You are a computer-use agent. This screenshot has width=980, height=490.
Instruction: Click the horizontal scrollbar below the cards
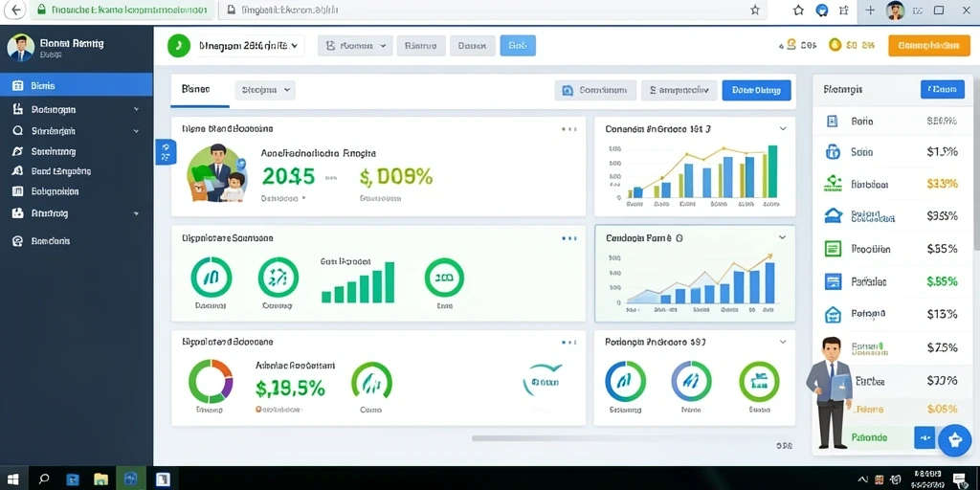tap(634, 438)
